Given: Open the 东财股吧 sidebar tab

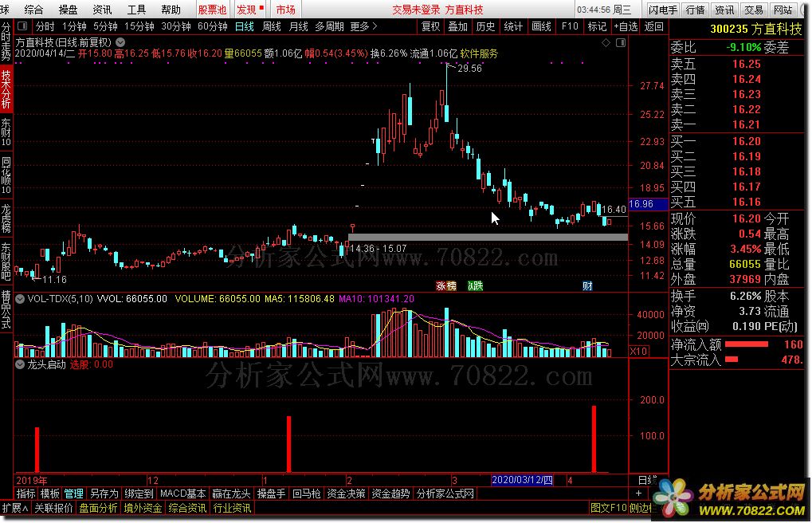Looking at the screenshot, I should 6,261.
